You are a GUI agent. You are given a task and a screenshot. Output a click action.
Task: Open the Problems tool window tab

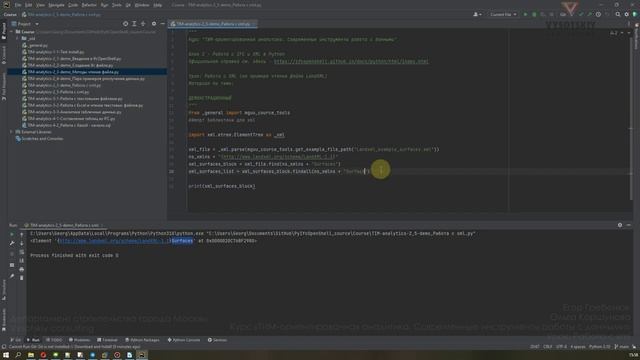(x=79, y=340)
